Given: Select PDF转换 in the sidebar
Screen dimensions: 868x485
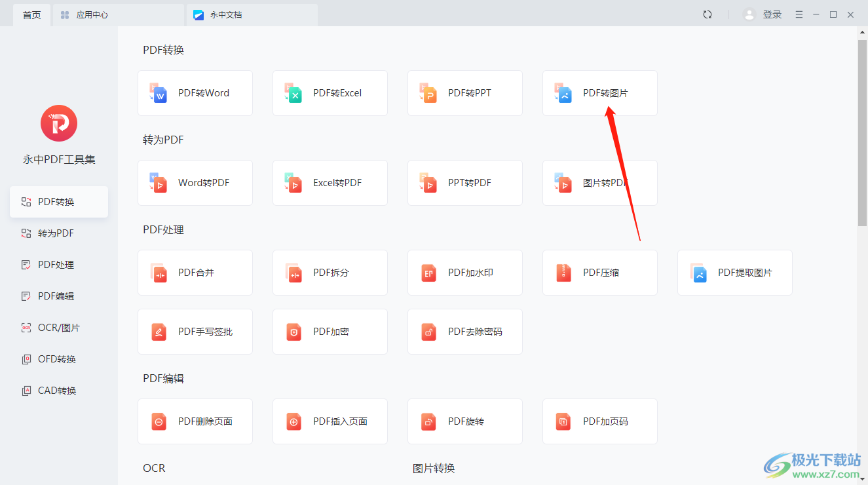Looking at the screenshot, I should pyautogui.click(x=59, y=202).
